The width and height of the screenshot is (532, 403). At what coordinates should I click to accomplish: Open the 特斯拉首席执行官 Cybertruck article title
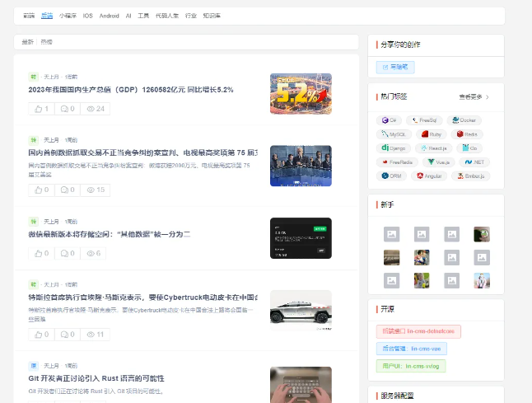point(142,298)
